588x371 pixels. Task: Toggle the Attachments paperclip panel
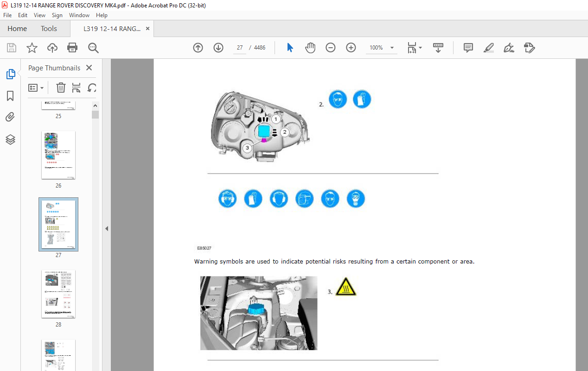coord(10,117)
